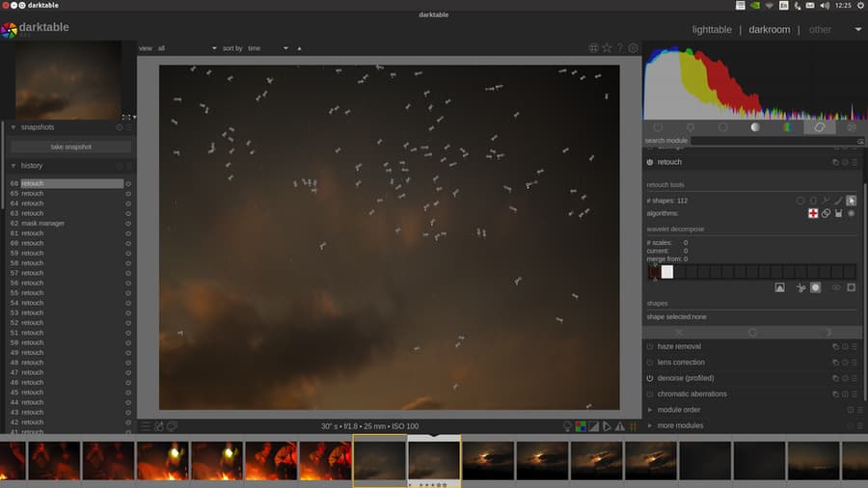
Task: Select the ellipse shape tool in retouch
Action: [x=813, y=201]
